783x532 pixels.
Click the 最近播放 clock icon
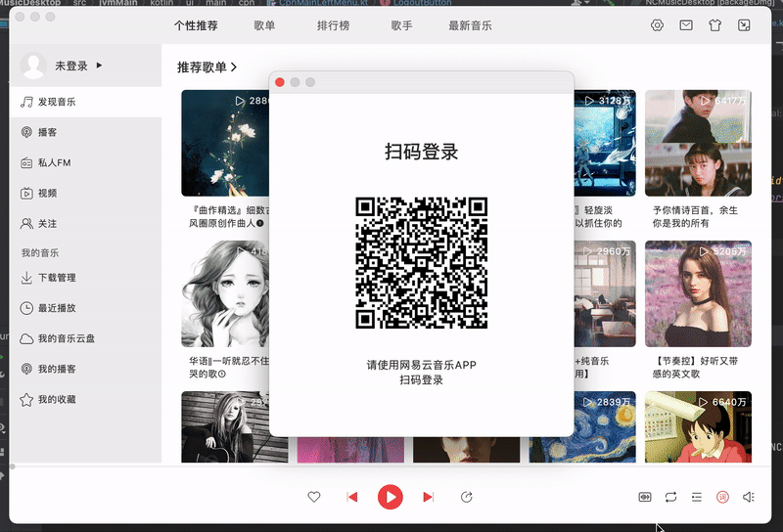click(x=26, y=308)
